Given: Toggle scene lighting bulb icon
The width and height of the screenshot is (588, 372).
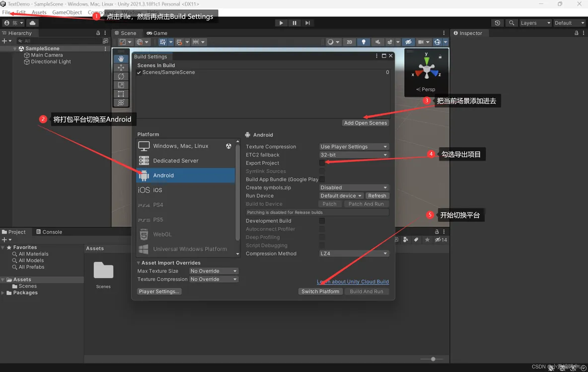Looking at the screenshot, I should (x=364, y=42).
